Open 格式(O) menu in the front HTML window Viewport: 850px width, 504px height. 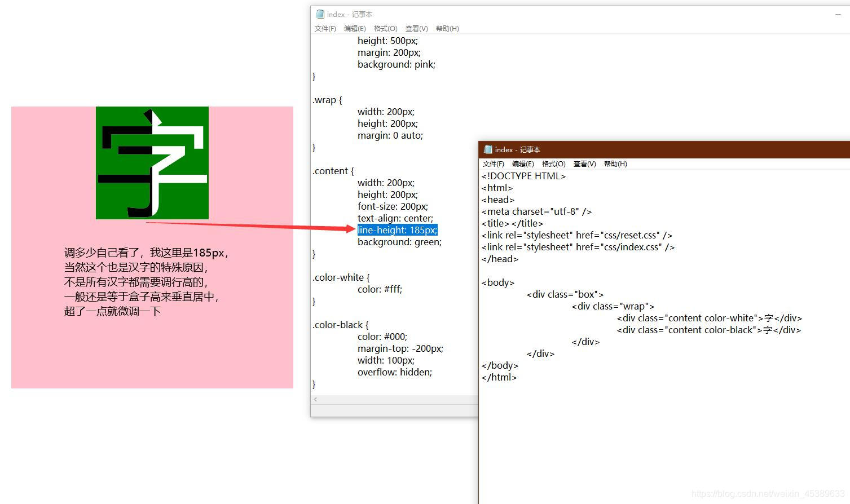click(554, 164)
